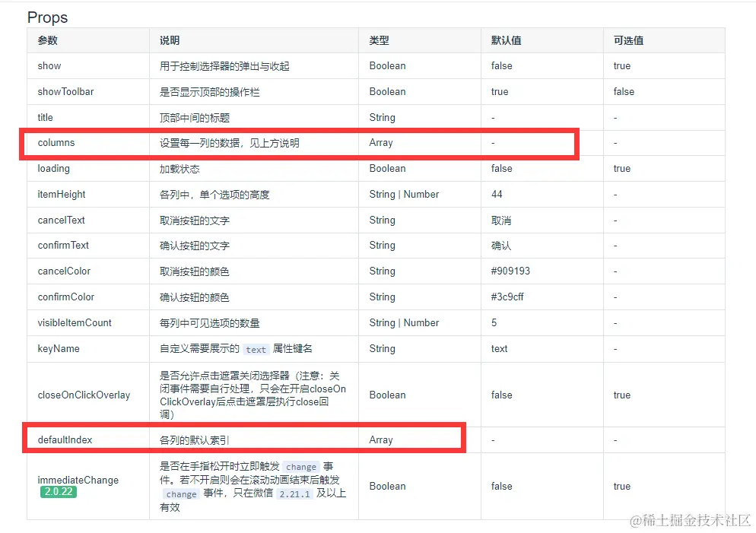Click String | Number type in itemHeight row
The width and height of the screenshot is (756, 533).
[404, 194]
